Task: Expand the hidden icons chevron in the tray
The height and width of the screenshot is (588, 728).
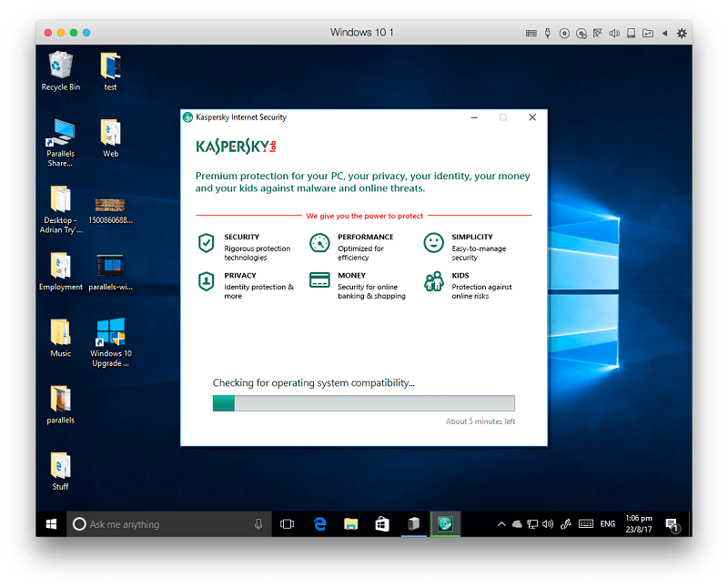Action: (x=501, y=524)
